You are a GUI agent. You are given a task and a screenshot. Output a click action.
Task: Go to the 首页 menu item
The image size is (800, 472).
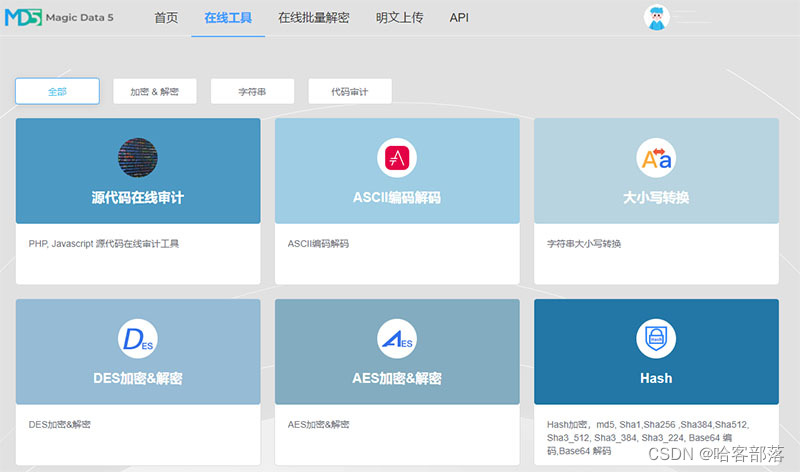point(166,18)
